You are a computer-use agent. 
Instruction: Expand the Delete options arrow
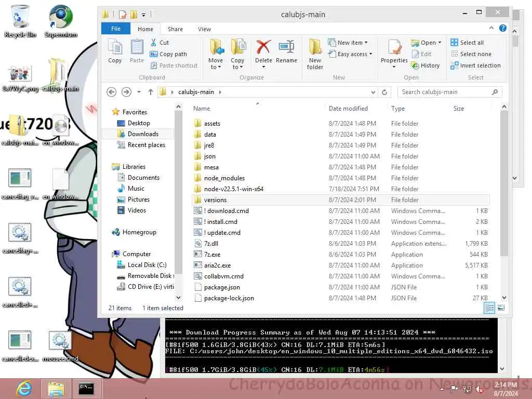263,67
